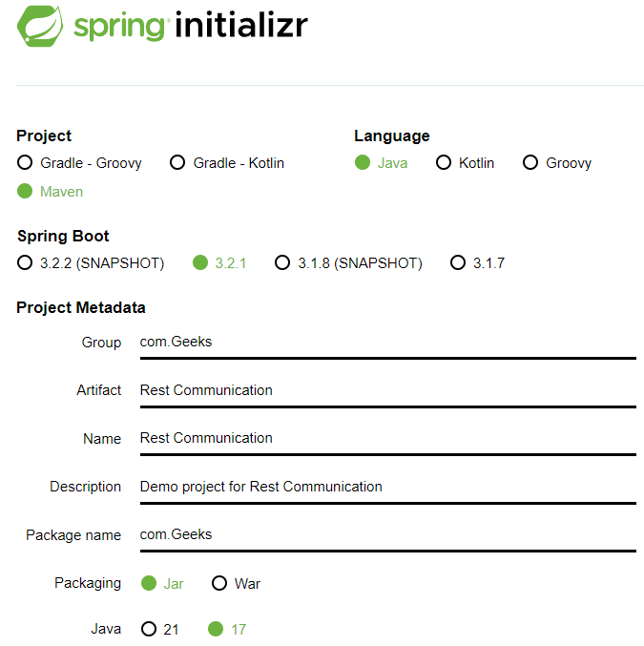The width and height of the screenshot is (644, 646).
Task: Switch language to Kotlin
Action: 444,162
